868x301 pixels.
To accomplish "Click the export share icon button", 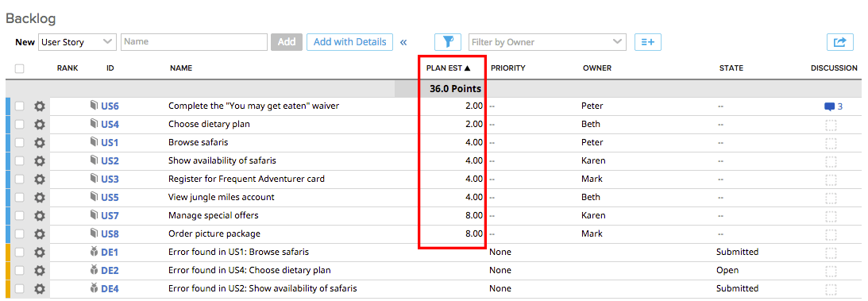I will (x=839, y=42).
